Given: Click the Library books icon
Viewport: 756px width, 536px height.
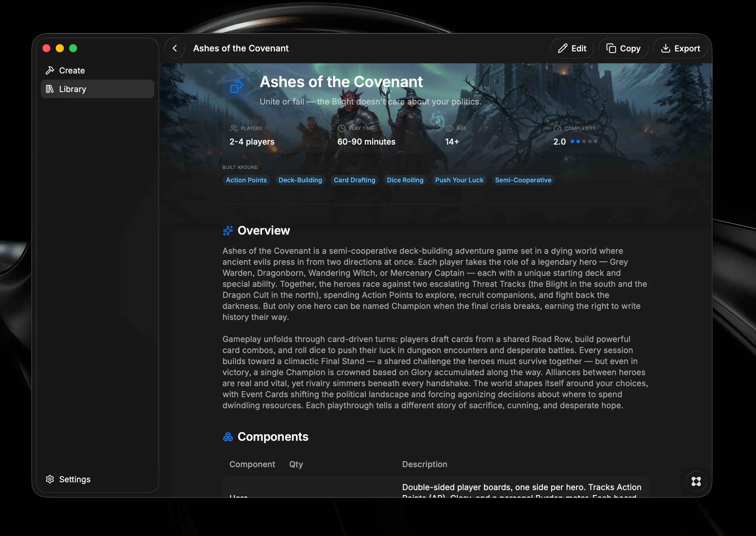Looking at the screenshot, I should pyautogui.click(x=50, y=89).
